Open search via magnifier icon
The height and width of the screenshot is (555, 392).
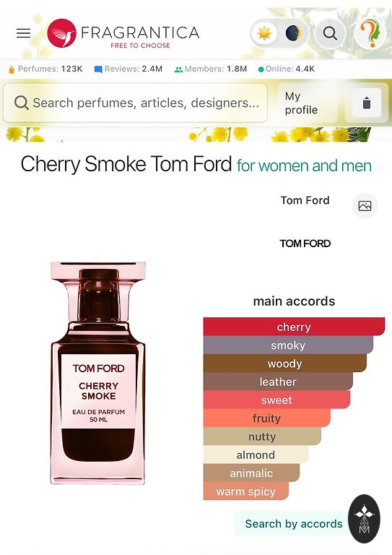coord(330,33)
